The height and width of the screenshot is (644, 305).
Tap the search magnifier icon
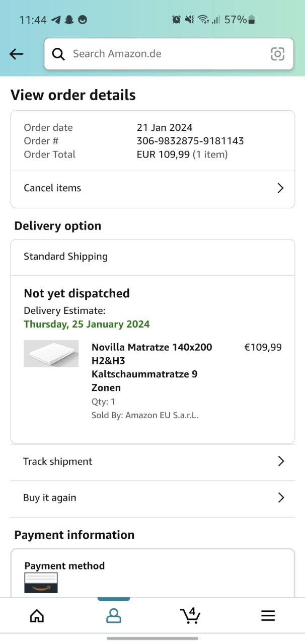click(58, 54)
